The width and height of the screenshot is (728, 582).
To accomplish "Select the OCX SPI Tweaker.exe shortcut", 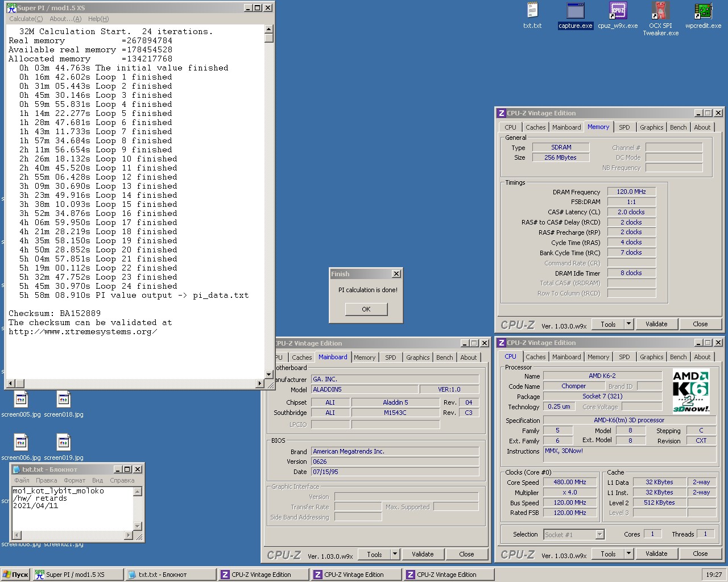I will pos(660,18).
